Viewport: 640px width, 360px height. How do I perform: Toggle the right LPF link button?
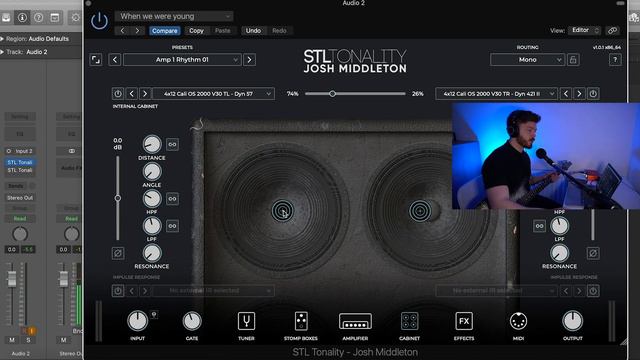pyautogui.click(x=539, y=226)
